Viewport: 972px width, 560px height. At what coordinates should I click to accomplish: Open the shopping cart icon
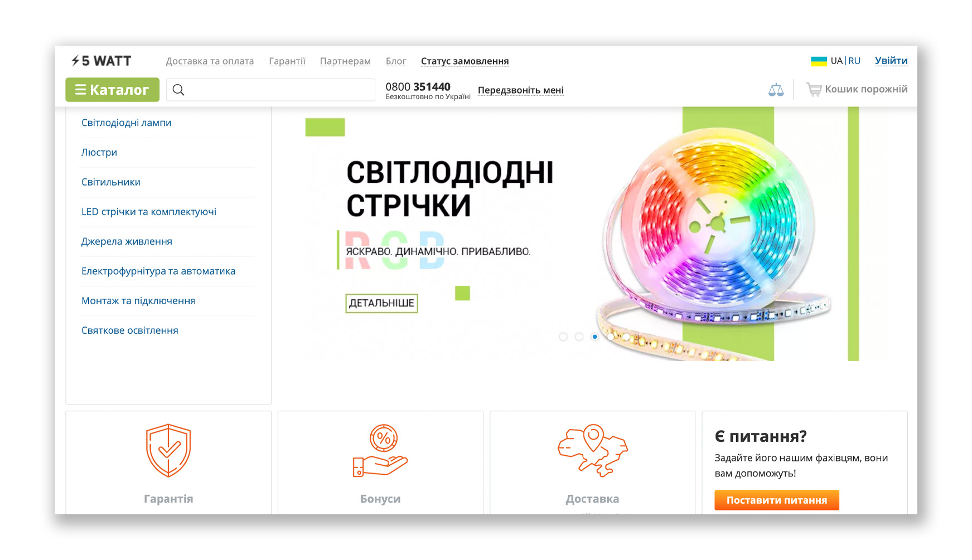pos(814,90)
